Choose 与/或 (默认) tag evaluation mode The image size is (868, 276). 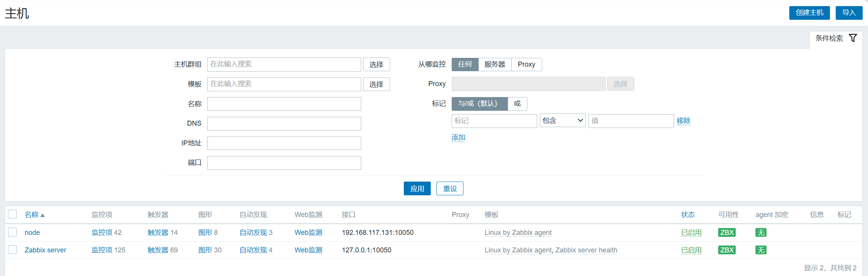(479, 104)
